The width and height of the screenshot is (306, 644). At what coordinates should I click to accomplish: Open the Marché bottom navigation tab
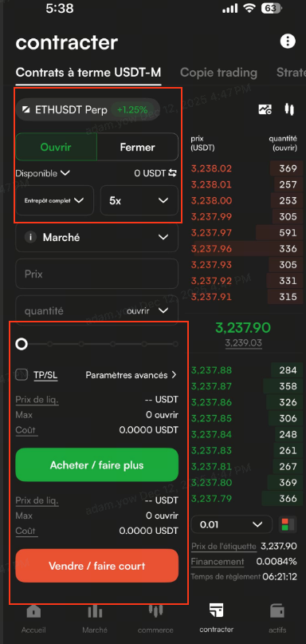[x=95, y=619]
